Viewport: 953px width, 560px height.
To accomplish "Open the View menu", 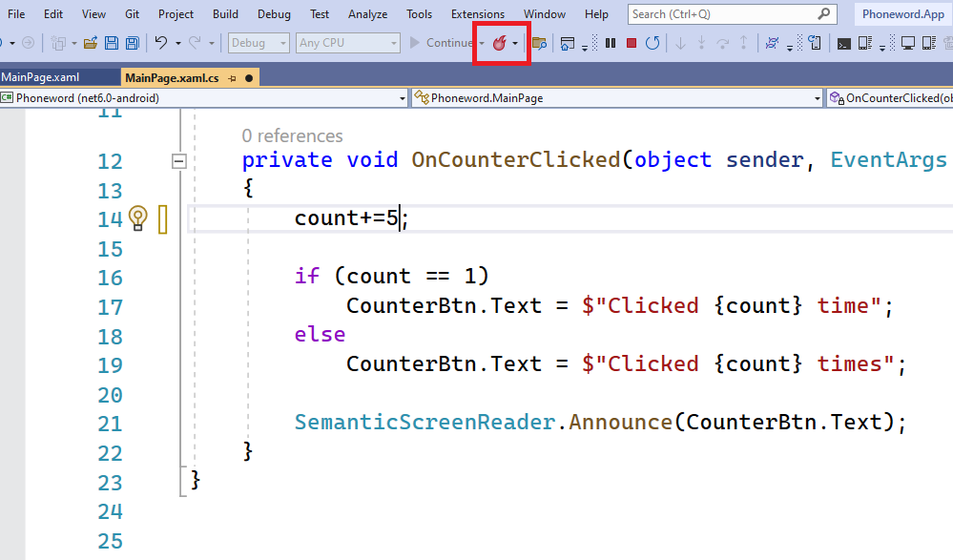I will pos(93,14).
